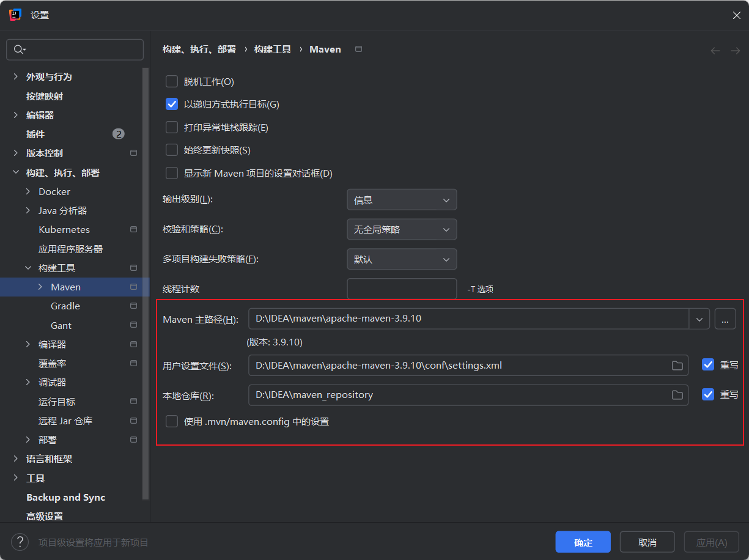The image size is (749, 560).
Task: Go forward with the right arrow icon
Action: [736, 51]
